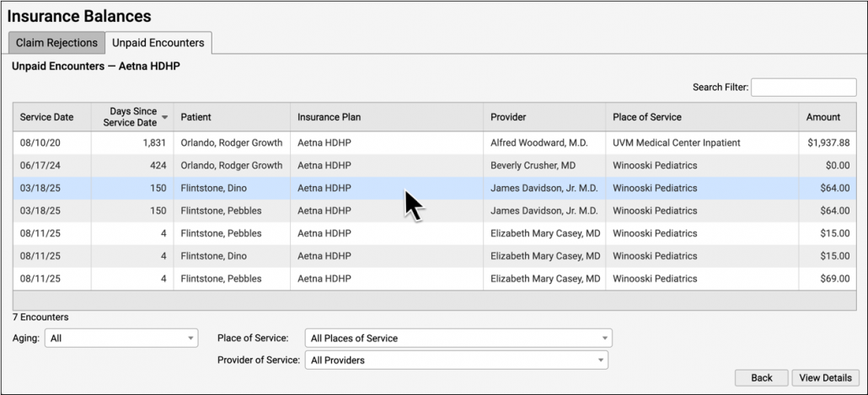Open the Provider of Service dropdown
This screenshot has height=395, width=868.
pos(455,360)
